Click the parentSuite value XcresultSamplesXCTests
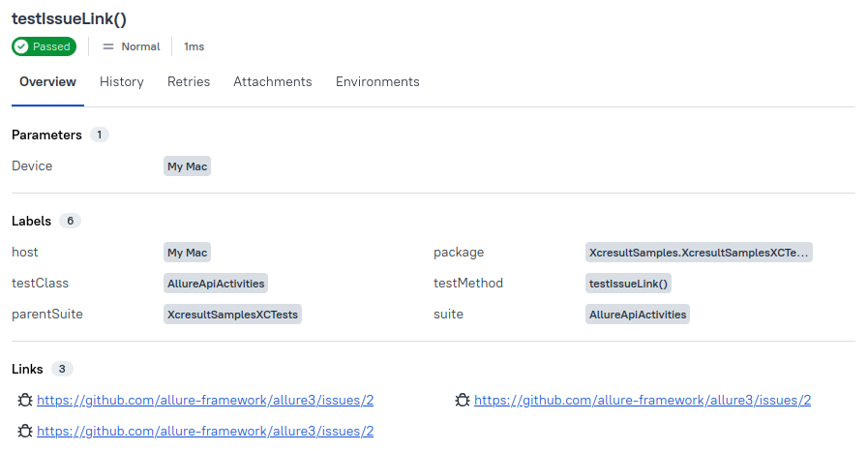 tap(232, 315)
